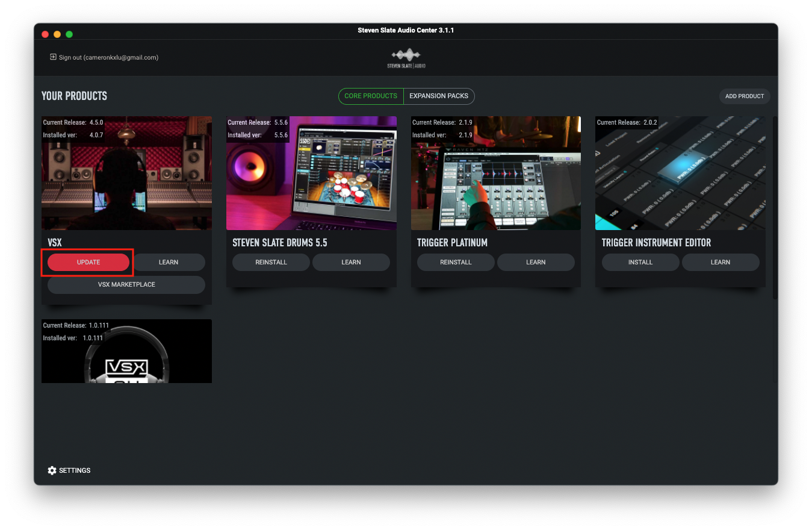Click the sign out icon

pos(53,57)
